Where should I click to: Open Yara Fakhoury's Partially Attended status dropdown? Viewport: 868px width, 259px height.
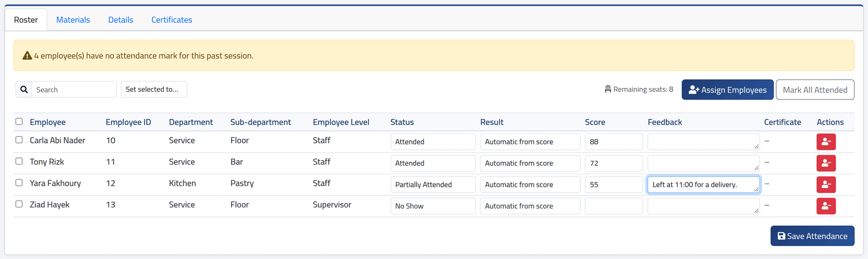(x=433, y=185)
